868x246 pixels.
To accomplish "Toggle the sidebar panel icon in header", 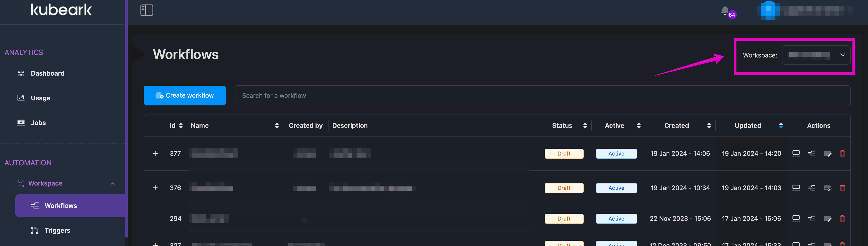I will (x=147, y=10).
